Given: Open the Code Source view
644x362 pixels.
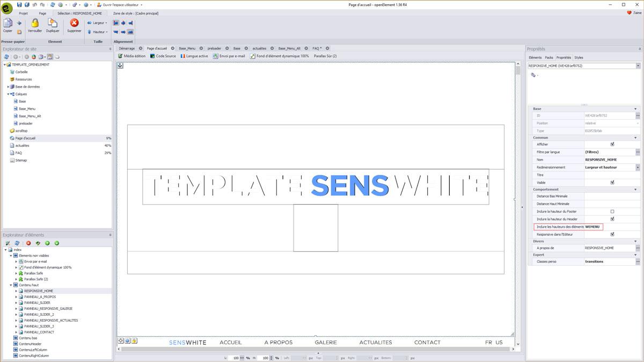Looking at the screenshot, I should pos(163,56).
